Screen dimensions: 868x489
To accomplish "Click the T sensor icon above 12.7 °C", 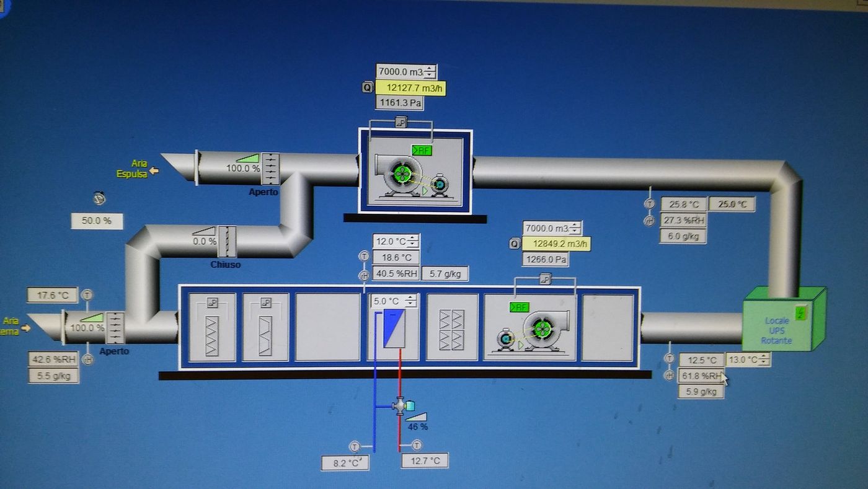I will tap(417, 445).
